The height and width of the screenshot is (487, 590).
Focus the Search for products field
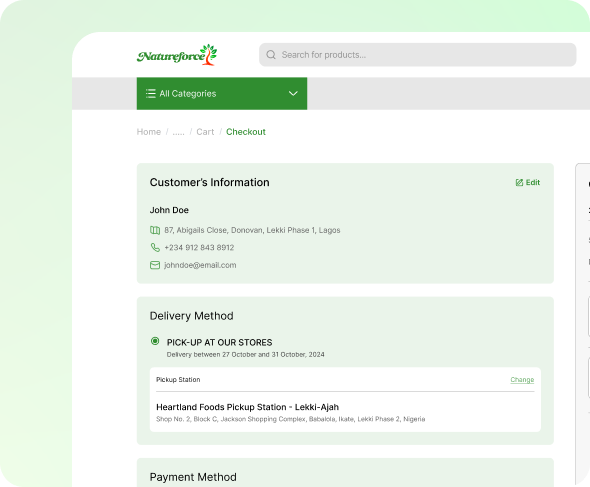[x=418, y=55]
